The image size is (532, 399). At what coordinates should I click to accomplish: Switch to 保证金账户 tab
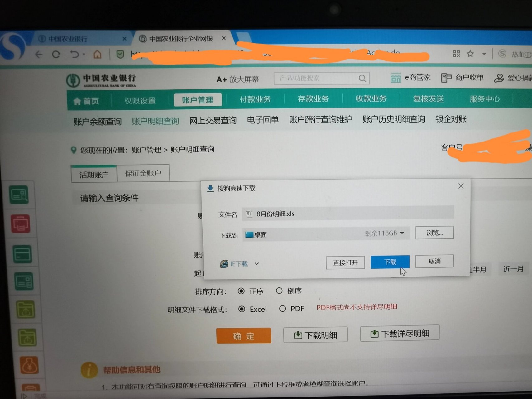pyautogui.click(x=143, y=173)
